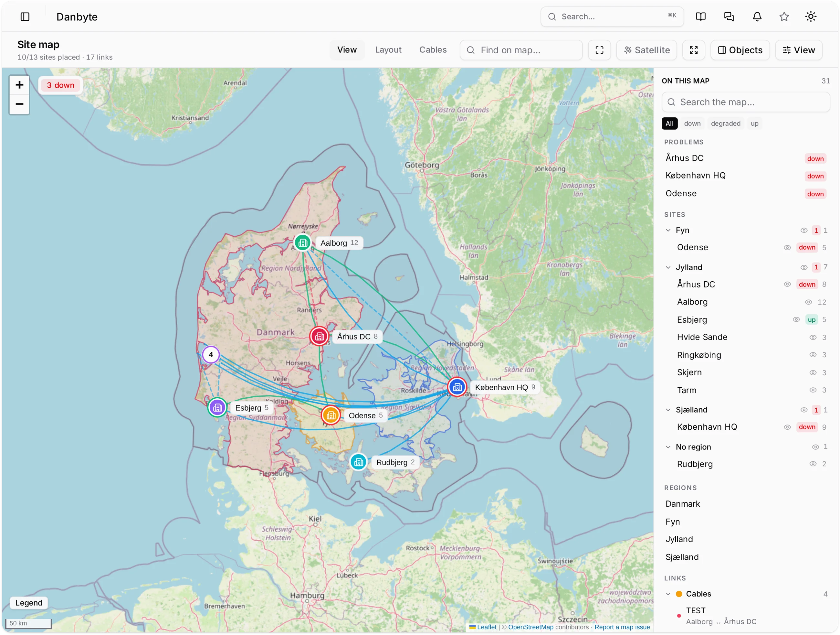Image resolution: width=840 pixels, height=635 pixels.
Task: Toggle visibility of Jylland group
Action: (x=803, y=267)
